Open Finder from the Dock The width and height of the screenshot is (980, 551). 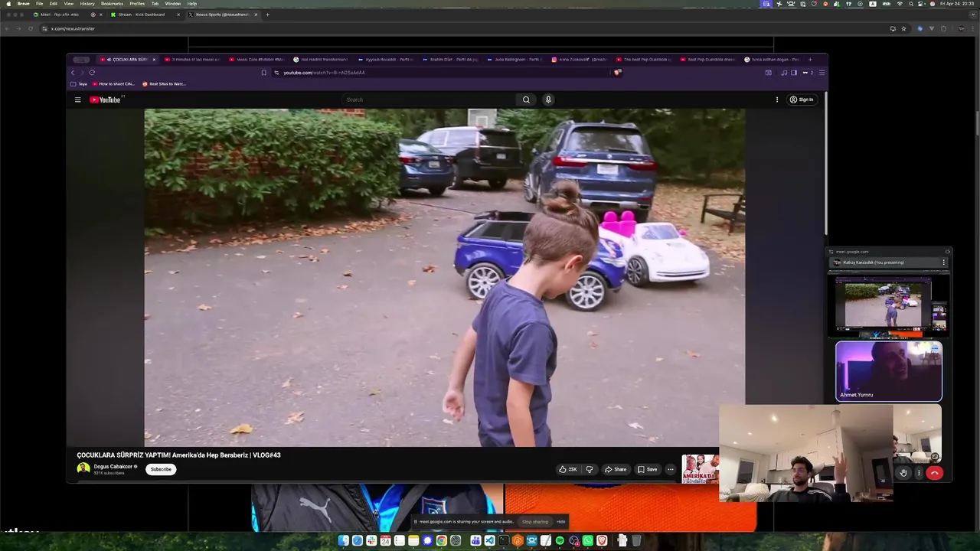coord(344,541)
